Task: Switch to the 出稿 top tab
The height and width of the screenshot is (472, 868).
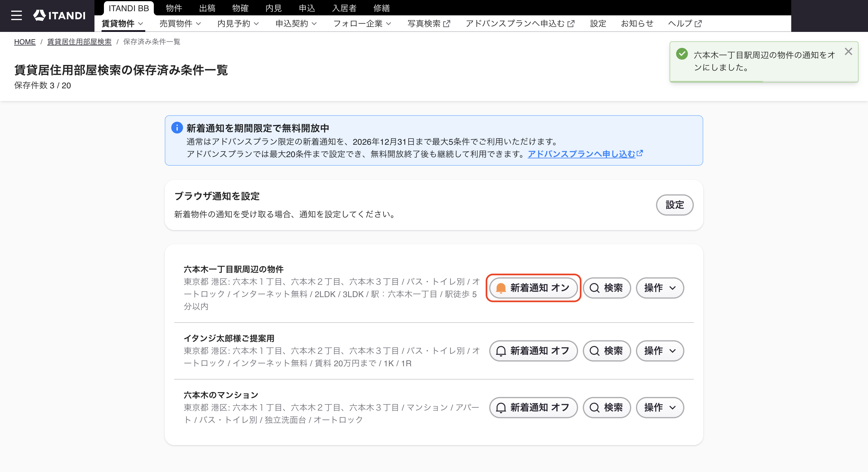Action: tap(207, 8)
